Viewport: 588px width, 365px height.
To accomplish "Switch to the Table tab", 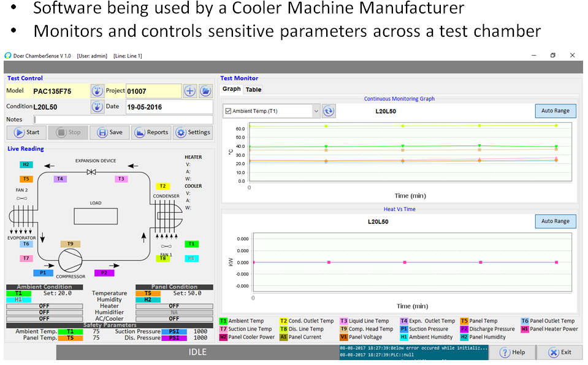I will click(x=253, y=90).
